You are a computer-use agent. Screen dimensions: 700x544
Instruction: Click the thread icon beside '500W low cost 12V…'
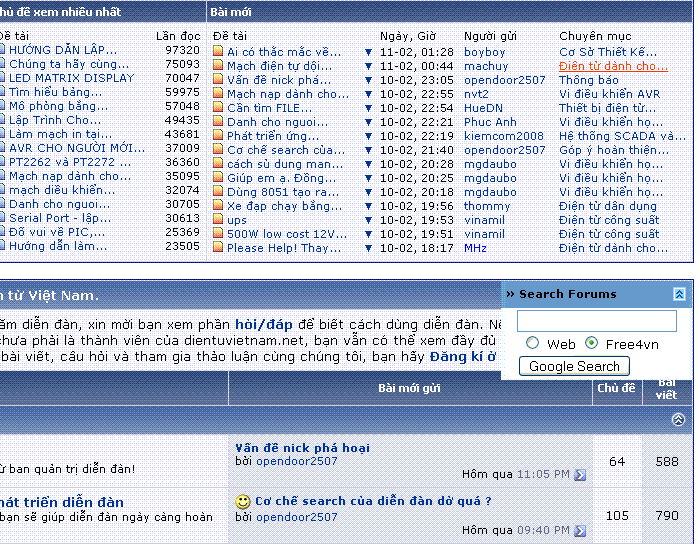[218, 233]
